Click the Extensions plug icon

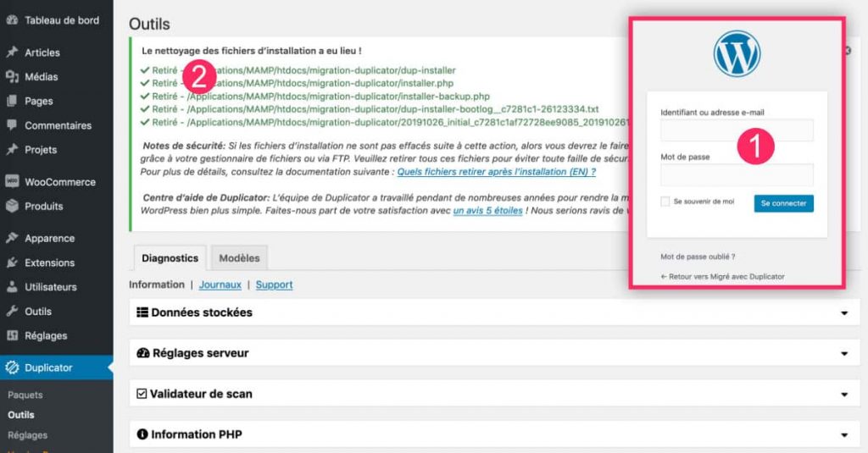click(x=12, y=262)
